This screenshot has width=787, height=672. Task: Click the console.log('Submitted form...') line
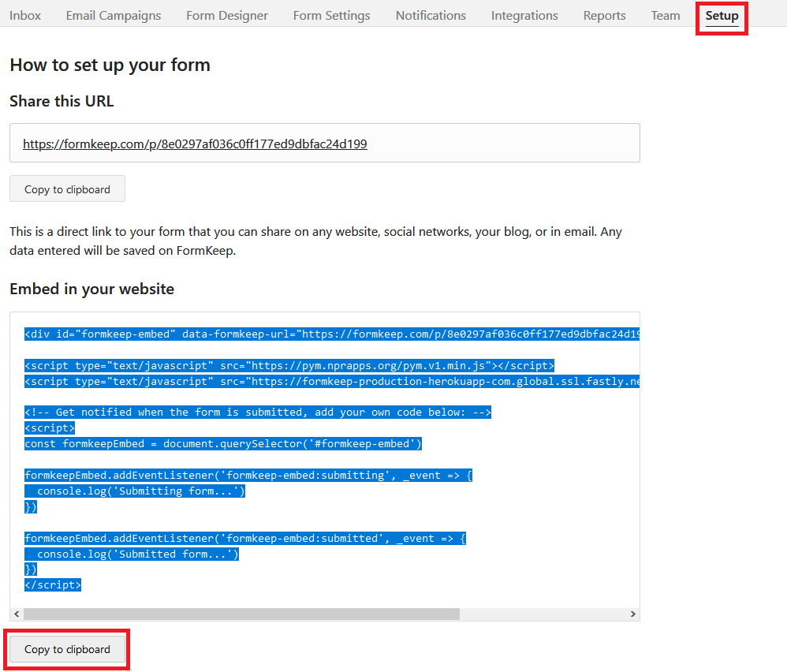pos(132,554)
